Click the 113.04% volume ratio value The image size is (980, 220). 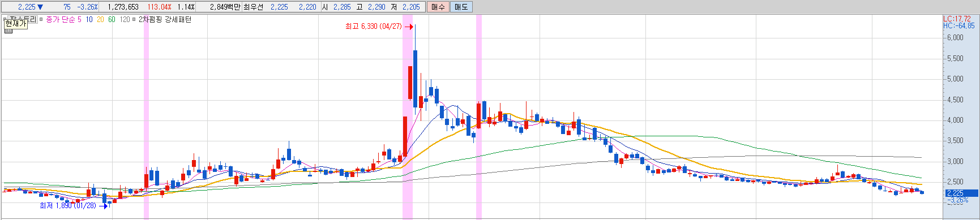[159, 7]
